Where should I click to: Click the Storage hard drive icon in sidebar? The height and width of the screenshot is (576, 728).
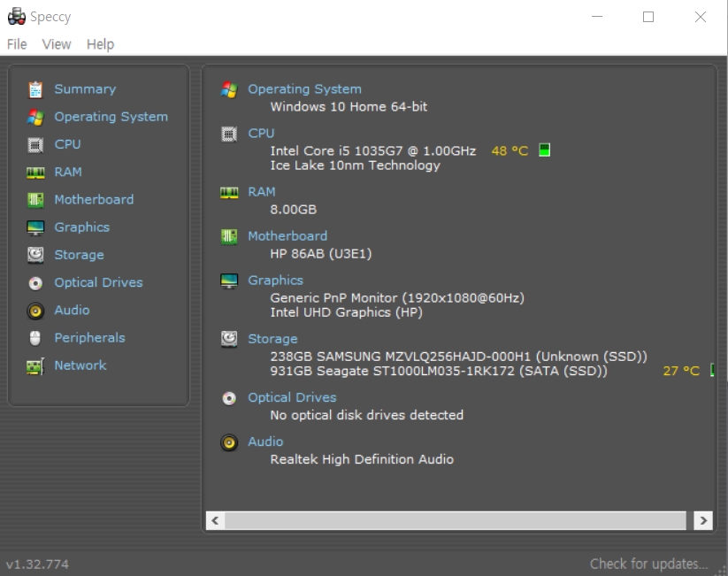pyautogui.click(x=35, y=255)
